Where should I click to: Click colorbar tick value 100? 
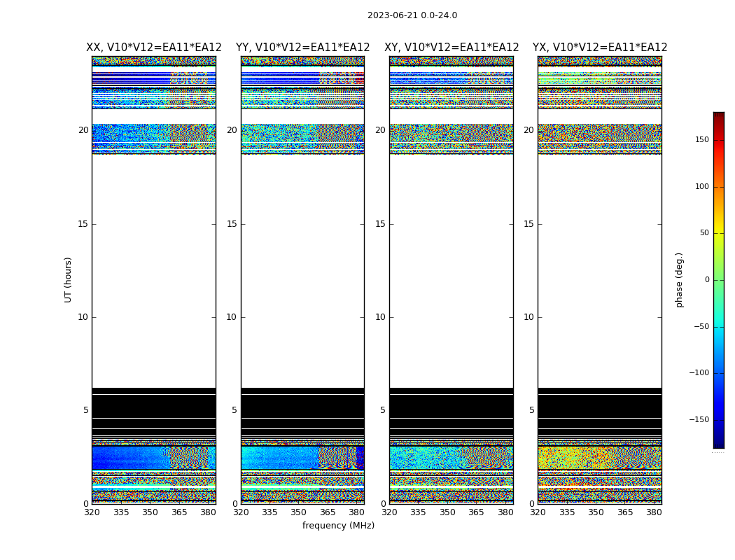click(x=702, y=186)
